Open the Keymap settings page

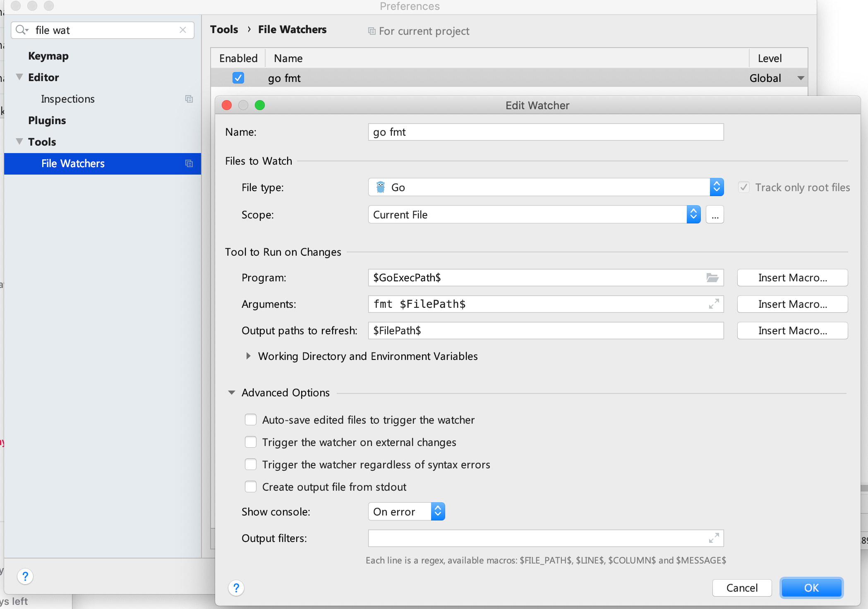point(48,56)
